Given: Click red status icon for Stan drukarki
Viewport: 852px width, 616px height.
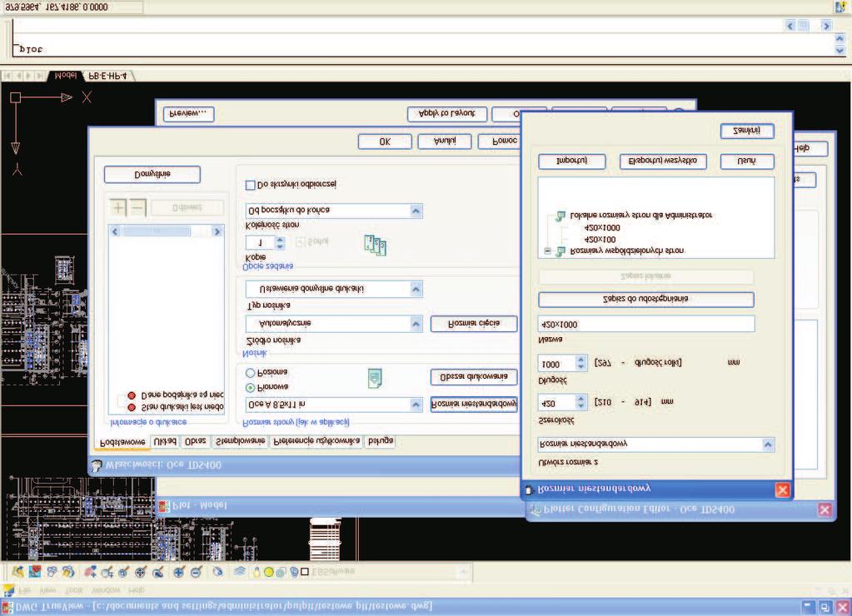Looking at the screenshot, I should coord(132,407).
